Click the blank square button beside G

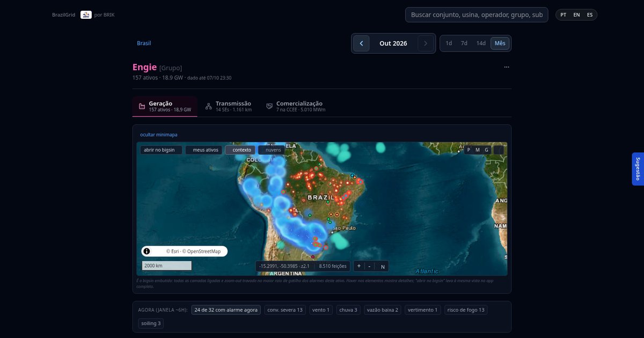pyautogui.click(x=499, y=150)
